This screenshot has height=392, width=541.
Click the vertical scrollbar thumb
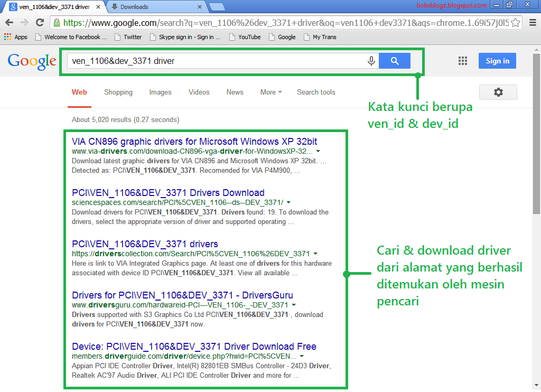tap(536, 133)
